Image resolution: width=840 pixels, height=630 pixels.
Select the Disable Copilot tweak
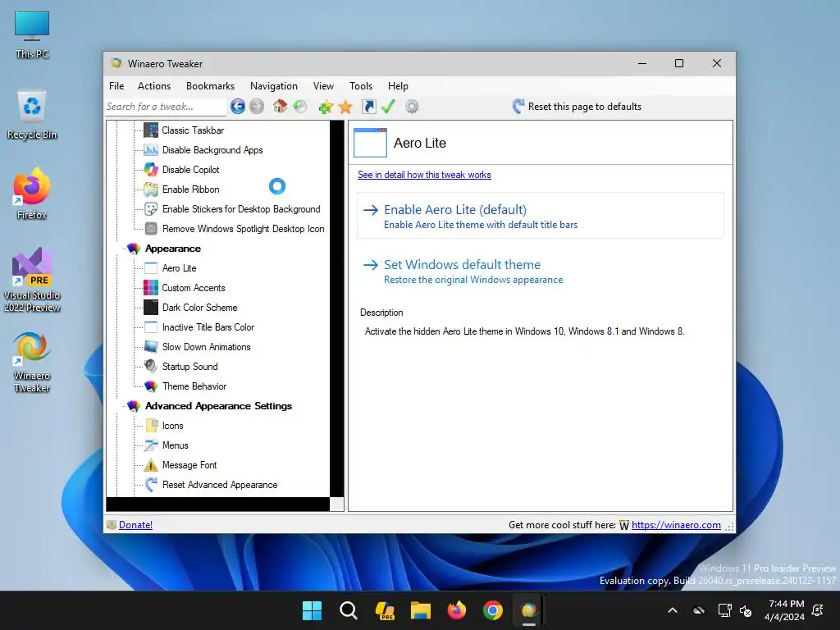[190, 170]
